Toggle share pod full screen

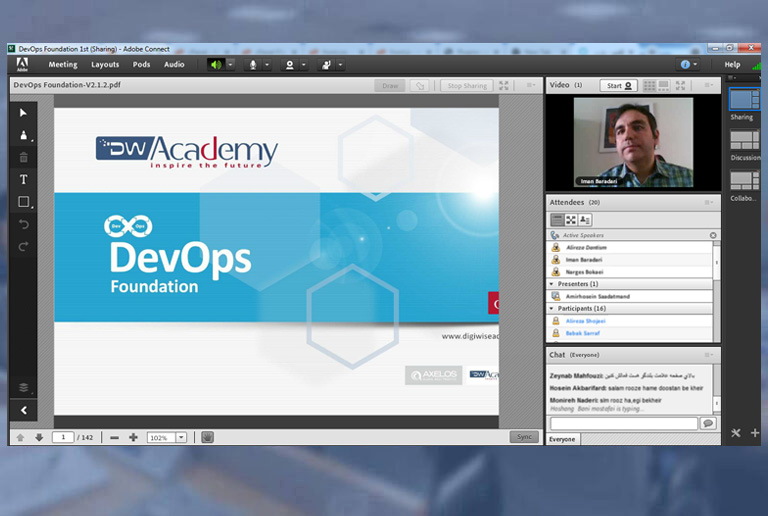click(504, 85)
